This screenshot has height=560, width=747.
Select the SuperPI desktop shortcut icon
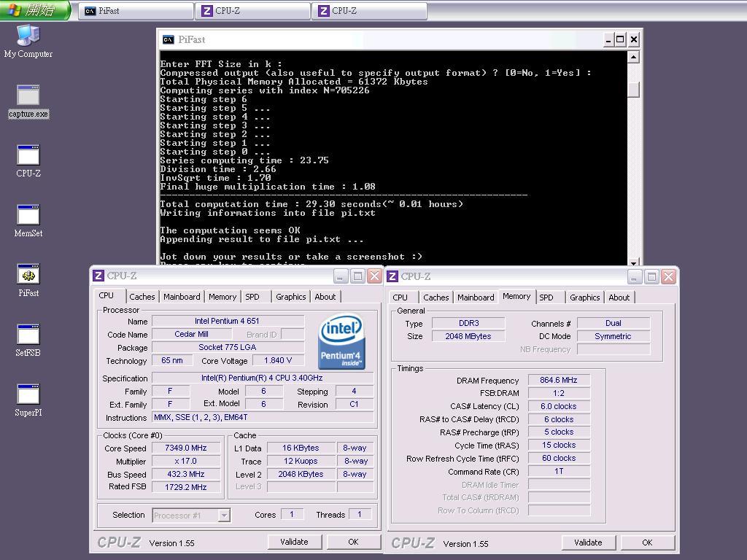tap(28, 400)
